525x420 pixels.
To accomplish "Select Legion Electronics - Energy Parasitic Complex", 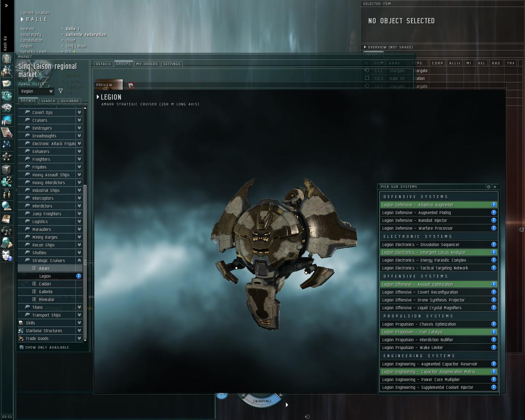I will click(438, 260).
